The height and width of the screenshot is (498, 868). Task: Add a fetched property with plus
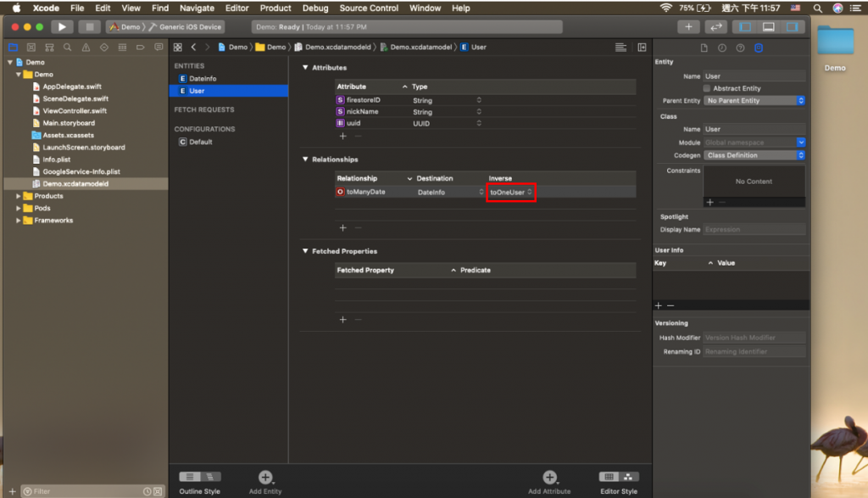point(342,320)
